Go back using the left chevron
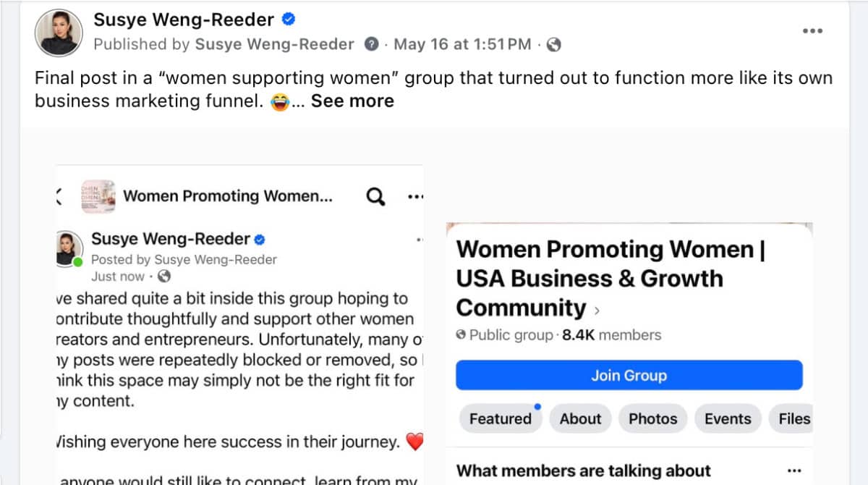The width and height of the screenshot is (868, 485). coord(59,196)
